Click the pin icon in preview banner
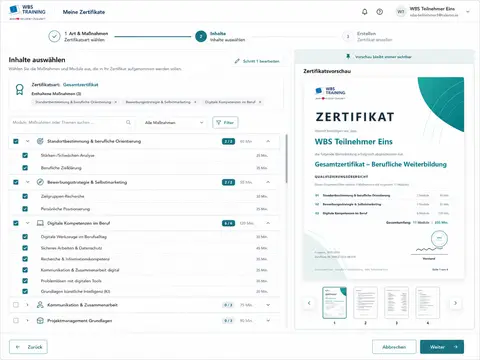 [348, 56]
